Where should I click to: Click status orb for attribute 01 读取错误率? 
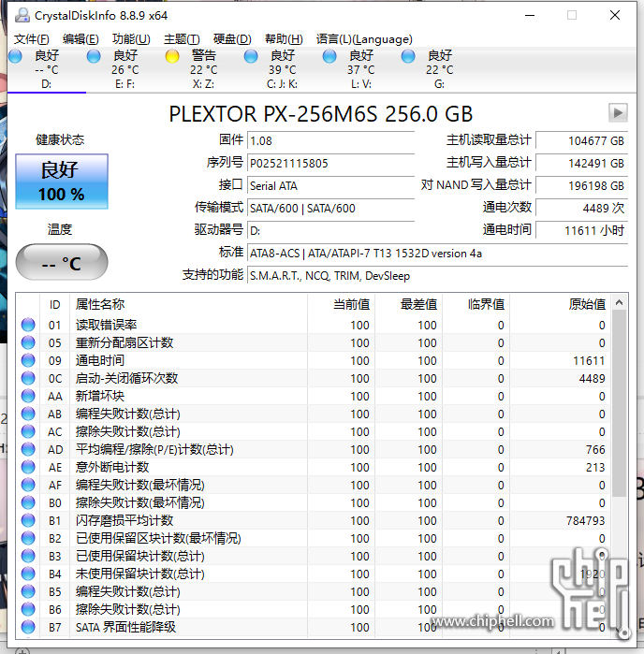click(28, 325)
